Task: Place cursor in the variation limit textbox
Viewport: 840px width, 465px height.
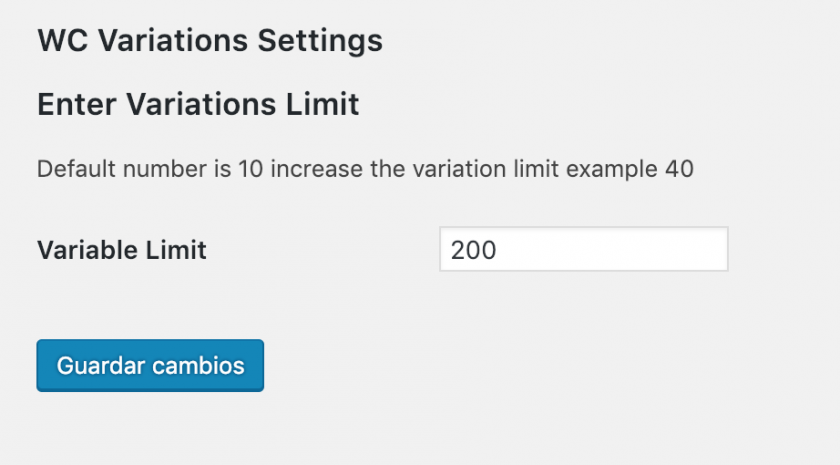Action: tap(583, 249)
